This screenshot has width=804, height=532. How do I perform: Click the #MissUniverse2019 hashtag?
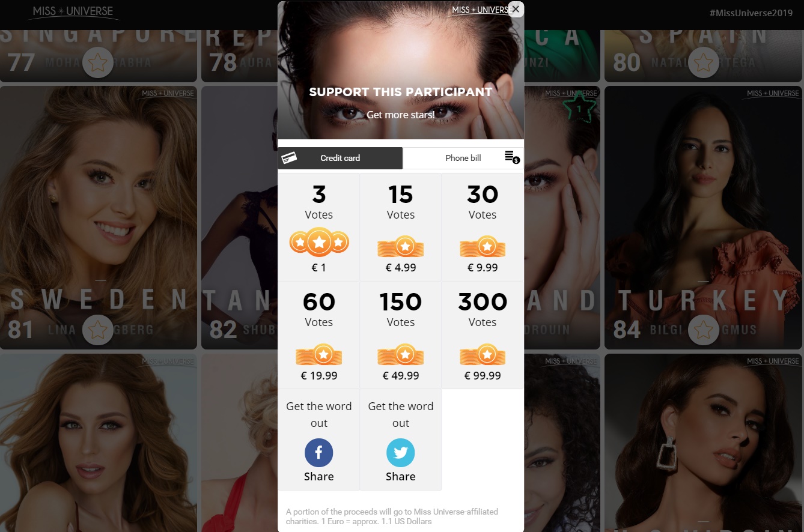tap(751, 13)
